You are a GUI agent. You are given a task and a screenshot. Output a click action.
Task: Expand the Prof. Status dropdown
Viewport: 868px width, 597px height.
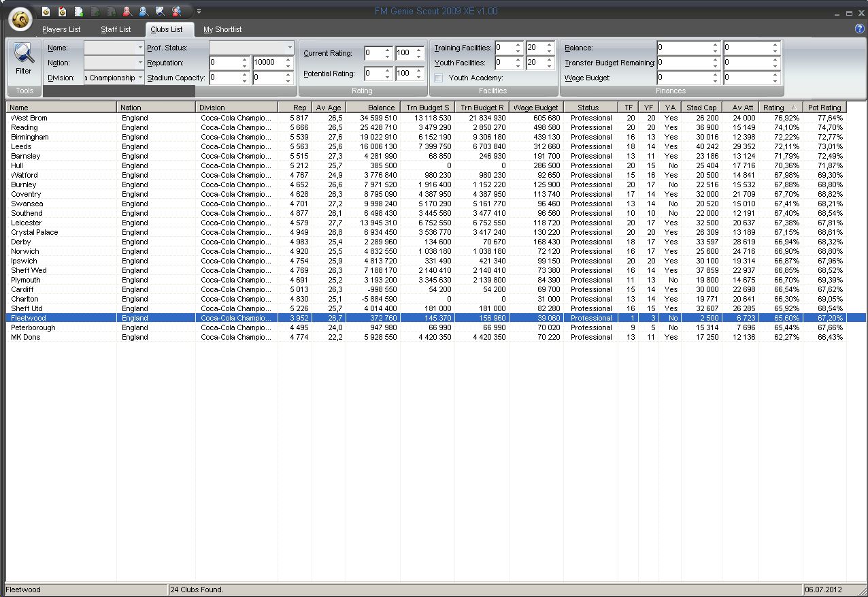tap(290, 48)
